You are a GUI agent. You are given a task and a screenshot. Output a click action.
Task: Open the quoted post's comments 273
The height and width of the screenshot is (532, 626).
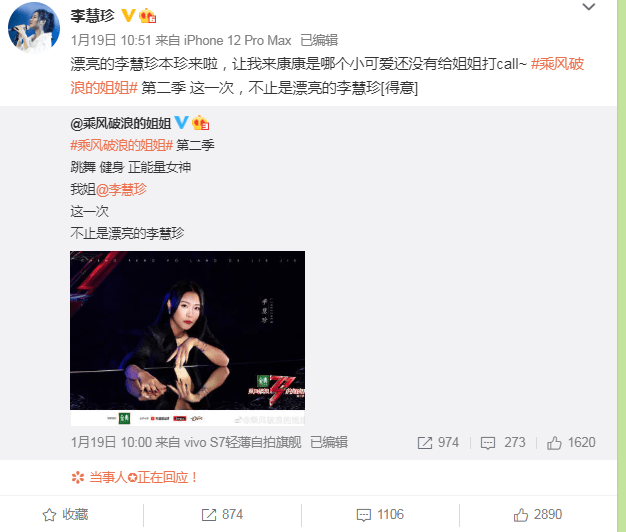tap(503, 443)
